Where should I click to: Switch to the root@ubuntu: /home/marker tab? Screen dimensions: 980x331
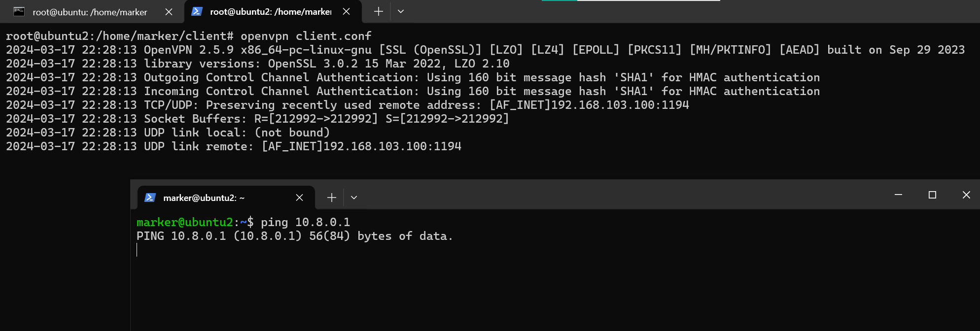tap(90, 12)
